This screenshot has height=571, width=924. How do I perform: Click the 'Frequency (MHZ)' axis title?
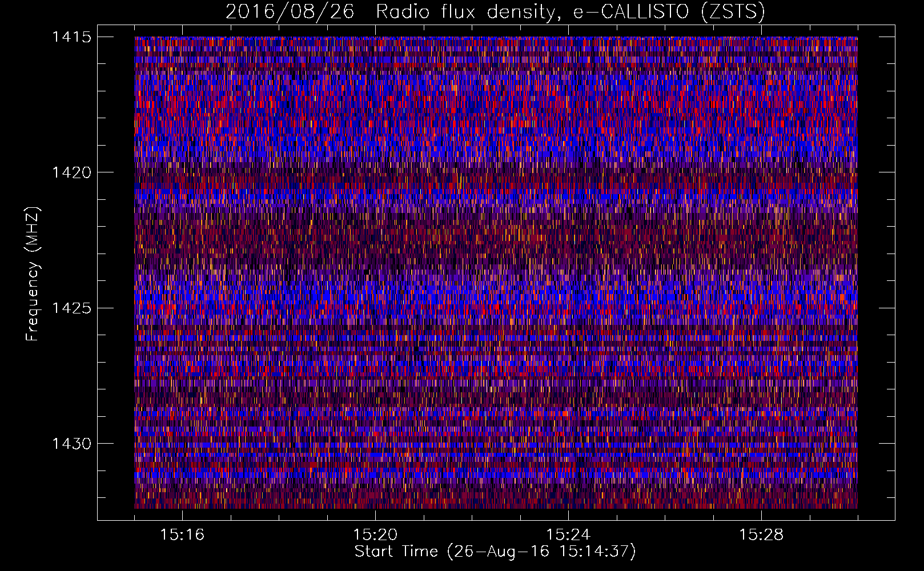[33, 274]
